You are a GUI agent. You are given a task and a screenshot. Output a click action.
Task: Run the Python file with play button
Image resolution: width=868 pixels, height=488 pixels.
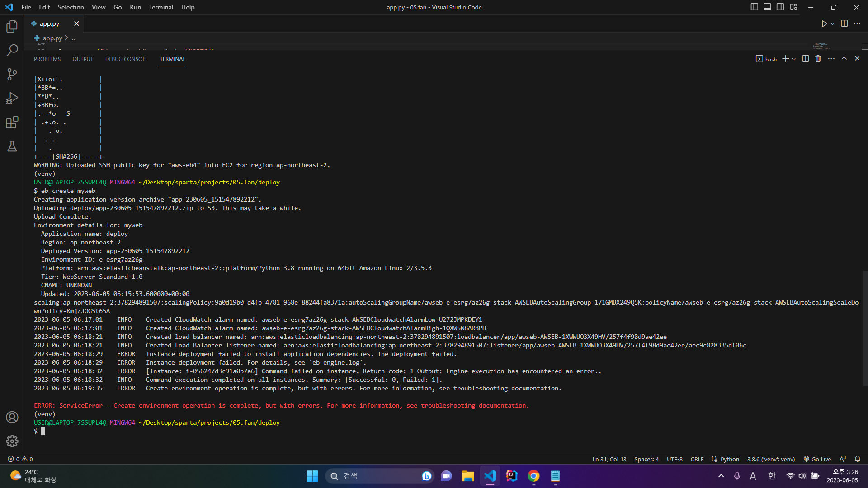tap(824, 23)
